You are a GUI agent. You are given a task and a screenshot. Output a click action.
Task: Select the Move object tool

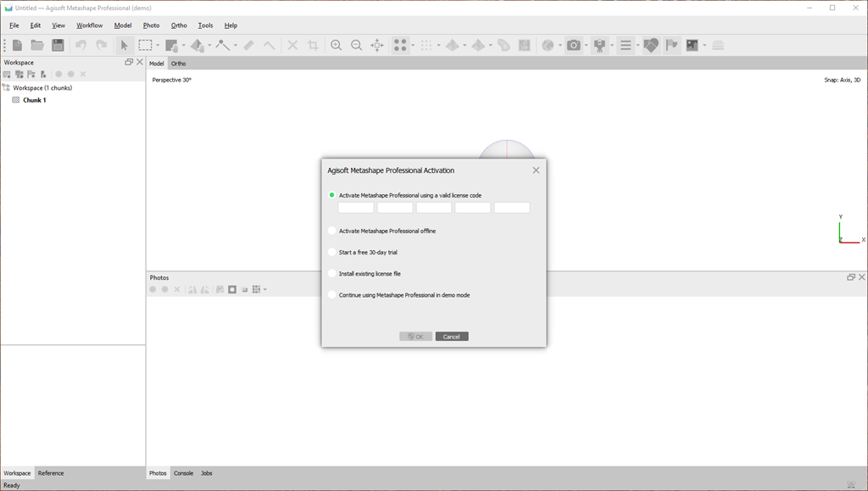pos(197,46)
